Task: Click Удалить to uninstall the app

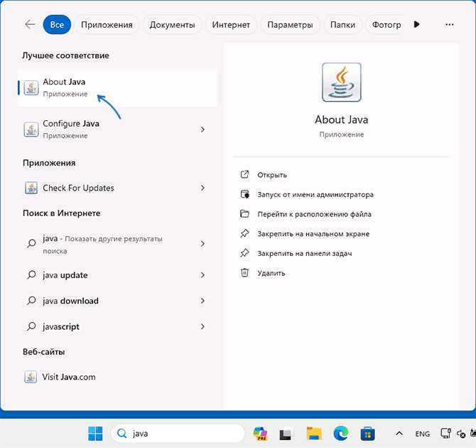Action: (x=271, y=272)
